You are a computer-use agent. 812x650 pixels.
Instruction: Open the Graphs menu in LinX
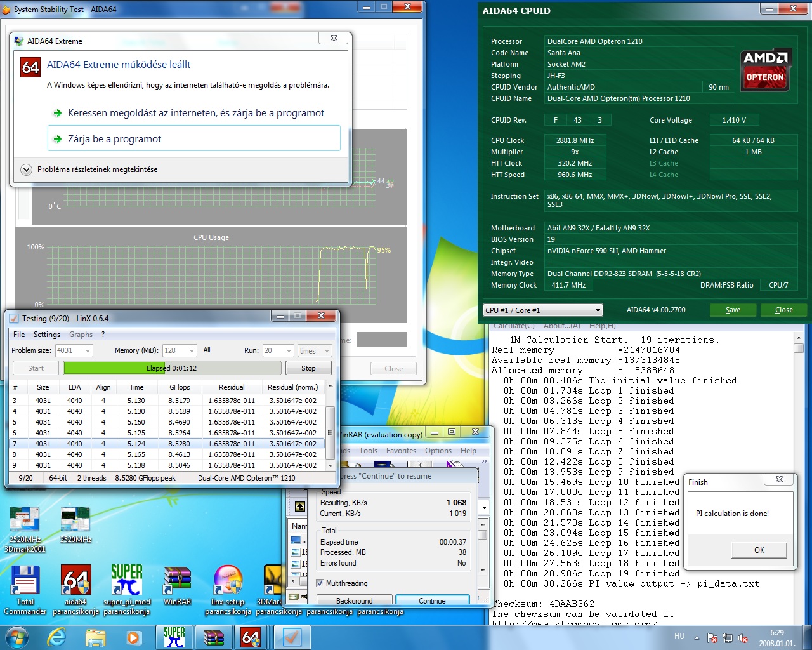click(x=81, y=334)
